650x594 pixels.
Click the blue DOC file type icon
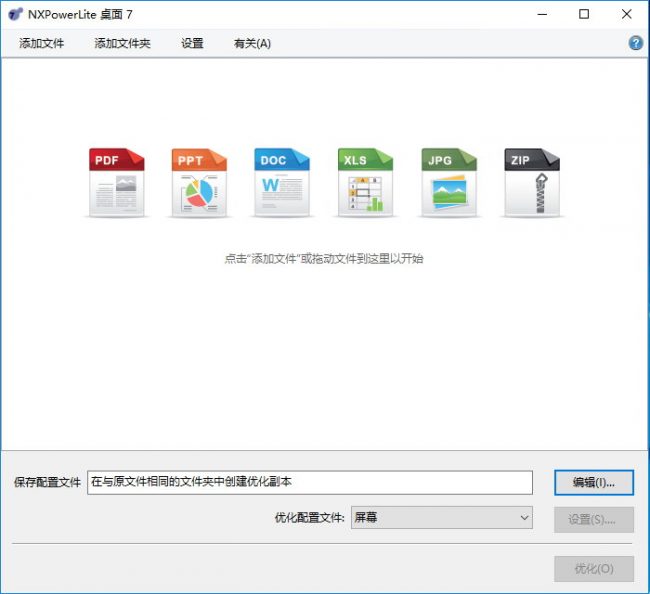tap(282, 183)
